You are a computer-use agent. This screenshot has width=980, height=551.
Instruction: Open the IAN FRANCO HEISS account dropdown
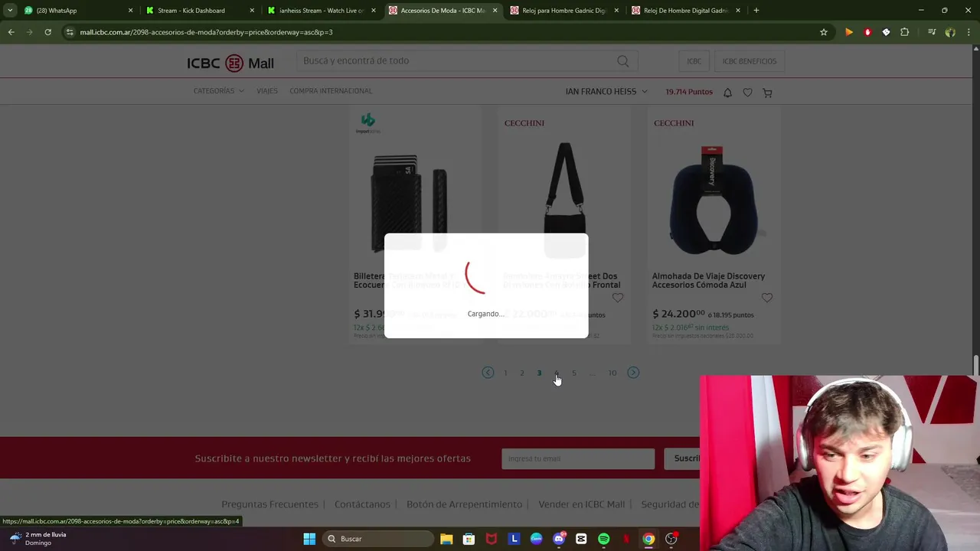pyautogui.click(x=606, y=92)
